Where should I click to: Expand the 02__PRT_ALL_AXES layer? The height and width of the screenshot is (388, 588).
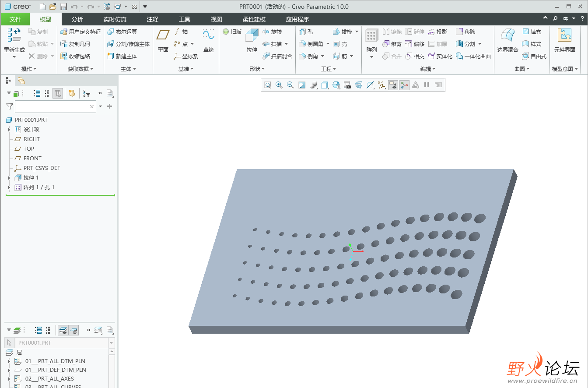point(9,379)
